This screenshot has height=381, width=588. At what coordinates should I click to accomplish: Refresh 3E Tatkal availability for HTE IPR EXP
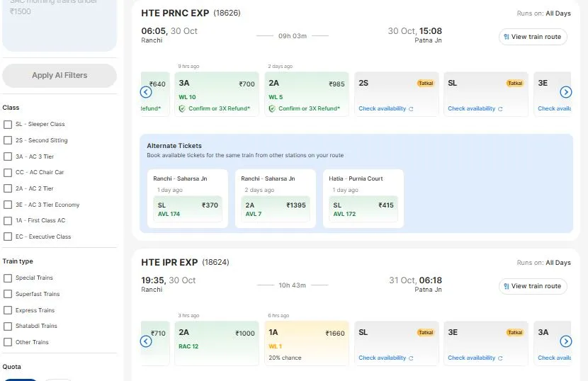coord(475,358)
